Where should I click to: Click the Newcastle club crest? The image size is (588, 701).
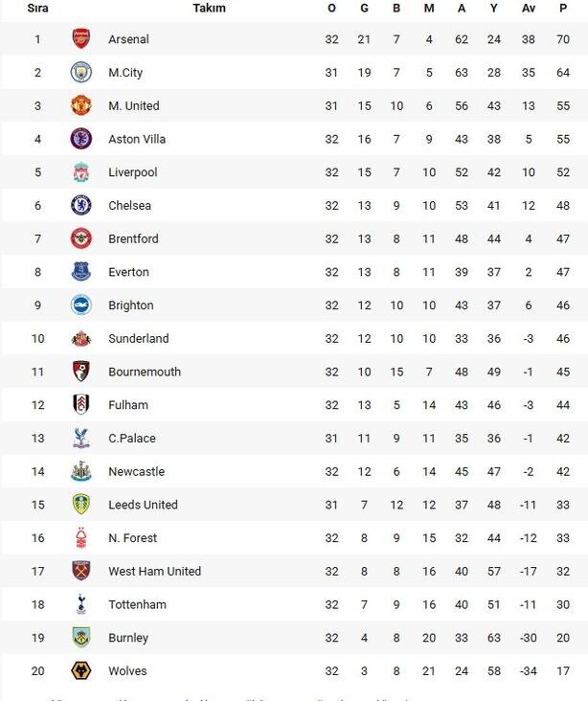point(81,471)
